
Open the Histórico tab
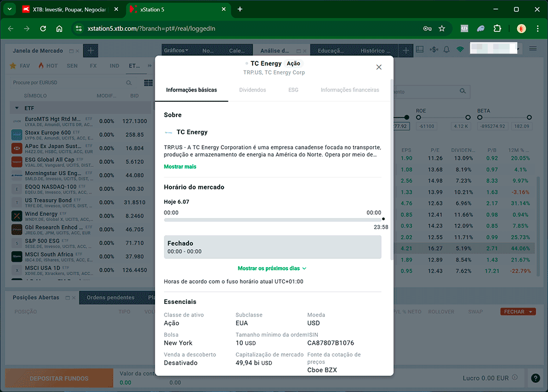point(375,50)
